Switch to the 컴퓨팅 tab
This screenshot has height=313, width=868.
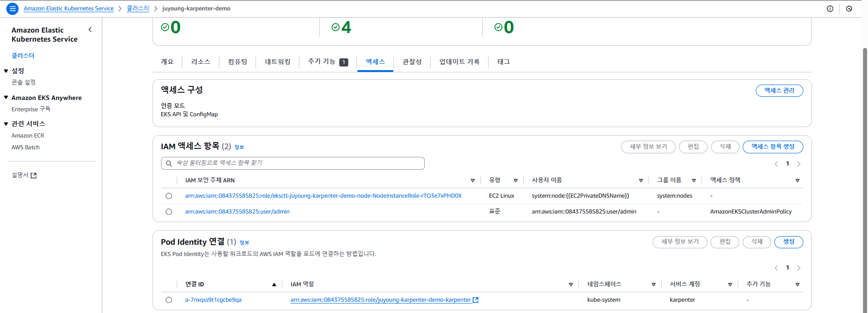coord(237,62)
